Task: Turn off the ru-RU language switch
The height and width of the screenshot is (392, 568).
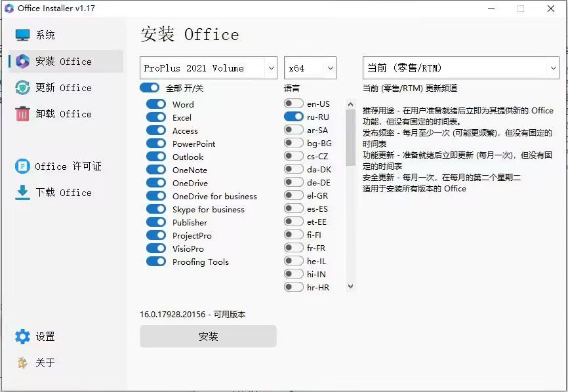Action: pos(293,117)
